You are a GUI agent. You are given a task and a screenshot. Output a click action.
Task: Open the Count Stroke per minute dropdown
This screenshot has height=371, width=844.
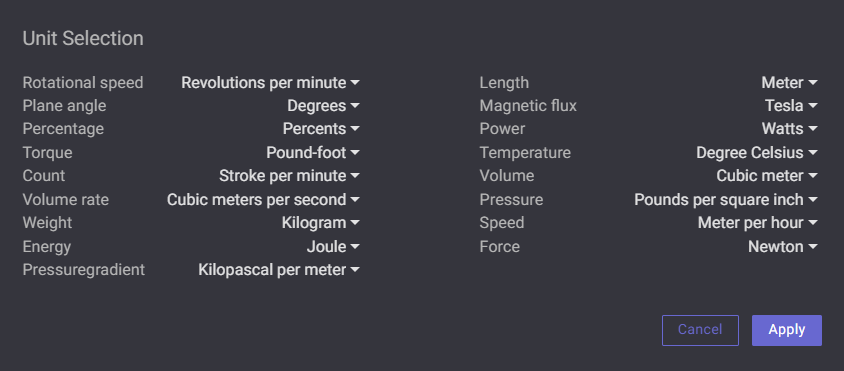(x=289, y=176)
